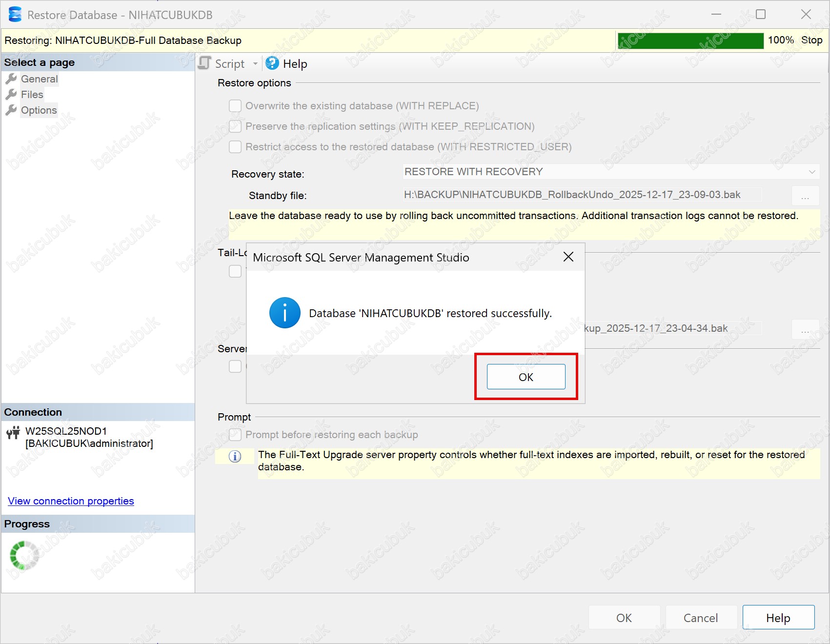The height and width of the screenshot is (644, 830).
Task: Click the blue info icon in message dialog
Action: tap(284, 313)
